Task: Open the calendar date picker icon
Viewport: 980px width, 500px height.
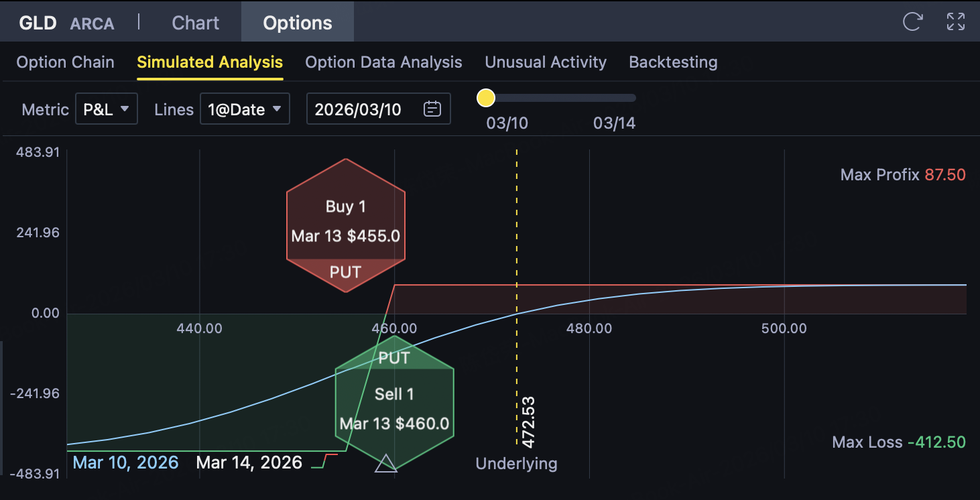Action: pyautogui.click(x=432, y=109)
